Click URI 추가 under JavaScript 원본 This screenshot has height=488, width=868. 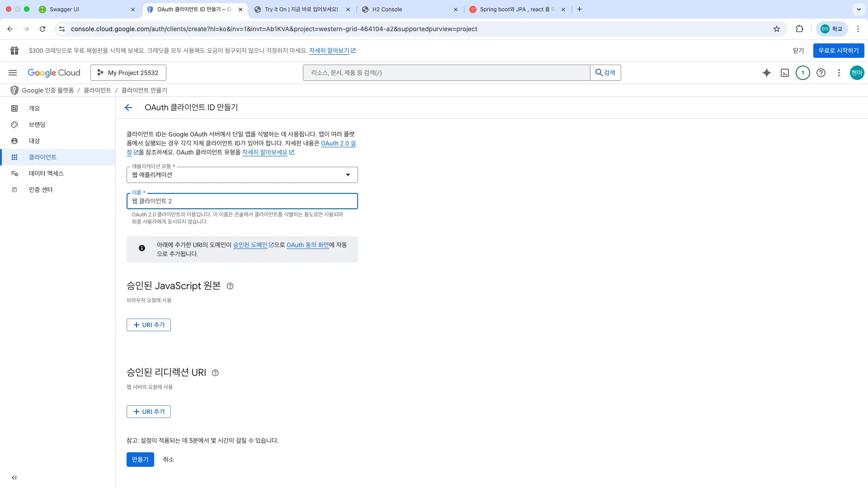pyautogui.click(x=149, y=325)
